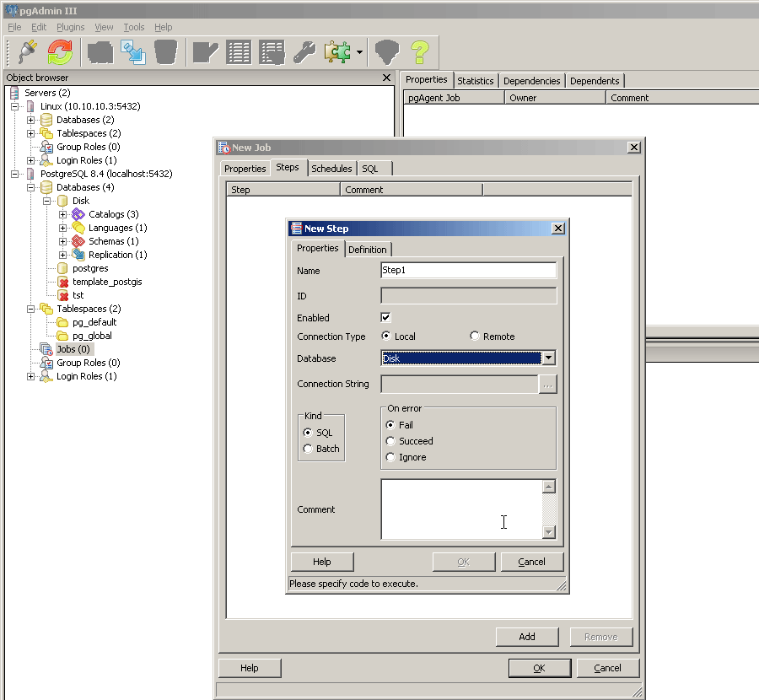Image resolution: width=759 pixels, height=700 pixels.
Task: Click the Refresh toolbar icon
Action: point(60,51)
